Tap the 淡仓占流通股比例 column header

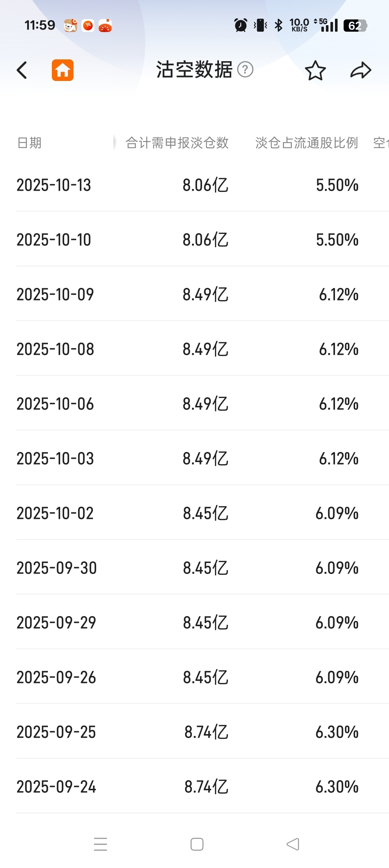(x=307, y=143)
